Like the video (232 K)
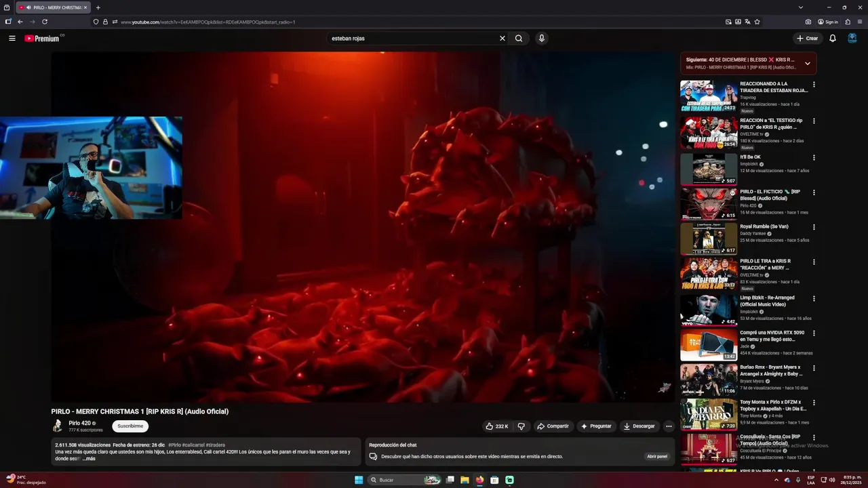Image resolution: width=868 pixels, height=488 pixels. coord(497,426)
